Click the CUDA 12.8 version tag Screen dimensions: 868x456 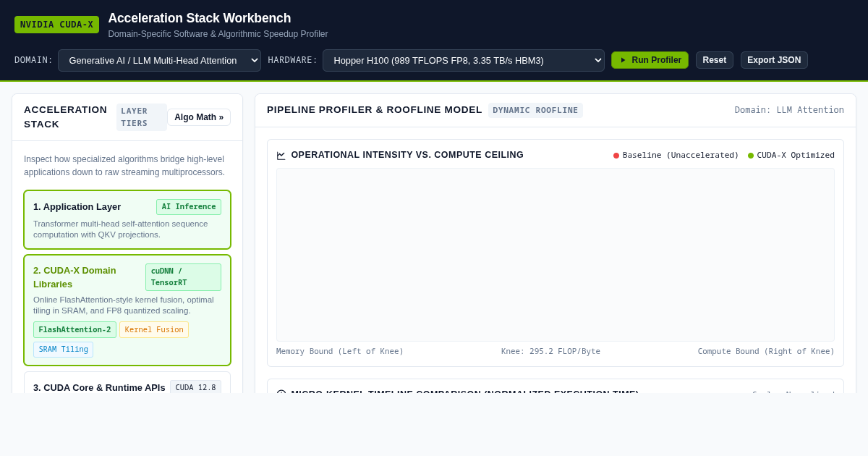point(195,388)
